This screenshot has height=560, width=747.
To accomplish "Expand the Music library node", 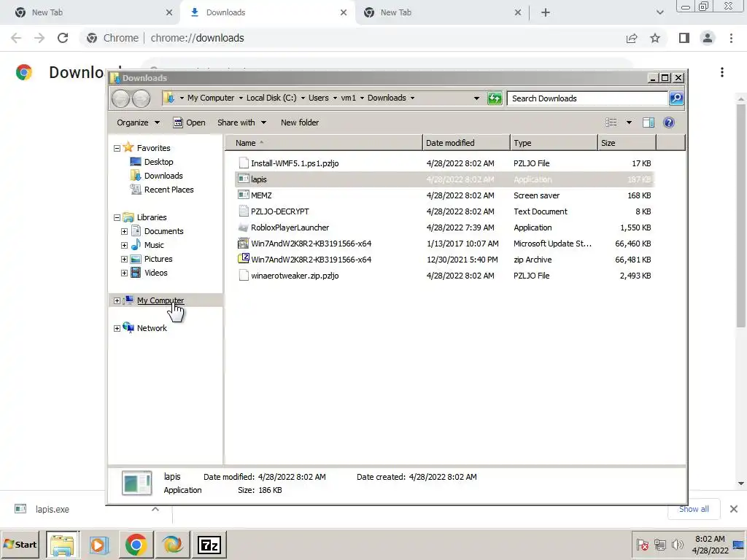I will [124, 245].
